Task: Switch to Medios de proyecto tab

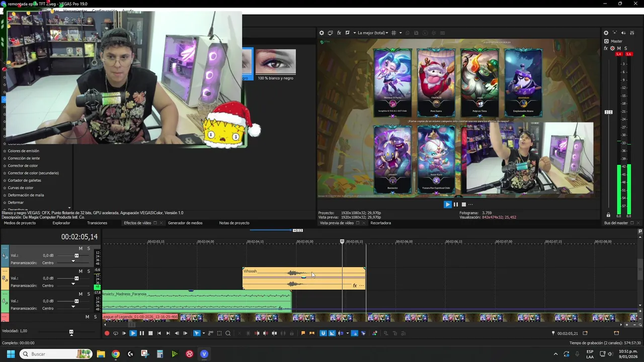Action: (x=20, y=223)
